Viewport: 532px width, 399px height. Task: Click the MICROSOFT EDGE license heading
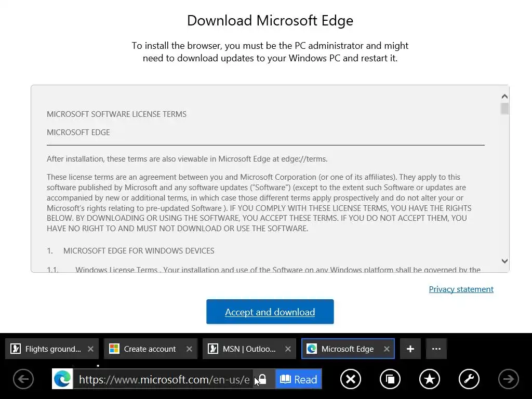pos(78,132)
